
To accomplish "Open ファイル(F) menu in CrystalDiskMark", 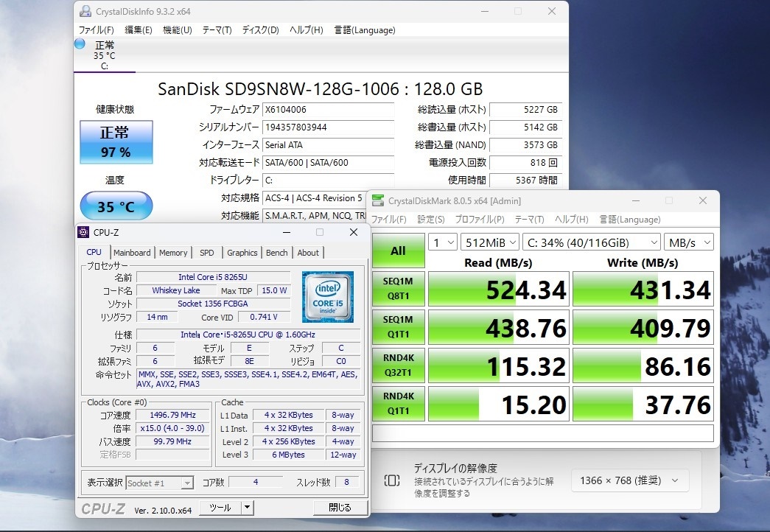I will point(389,220).
